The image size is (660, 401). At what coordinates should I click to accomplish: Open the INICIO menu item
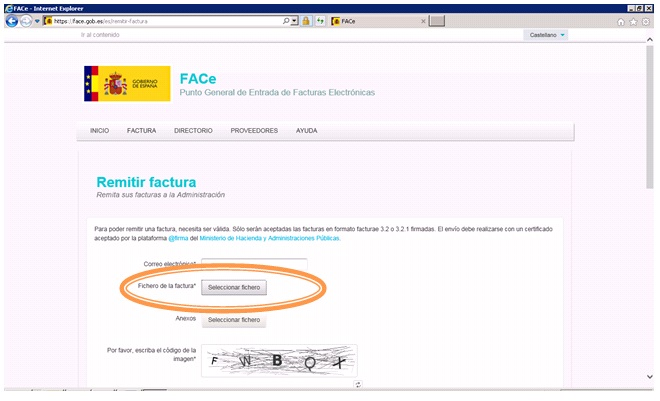coord(99,131)
